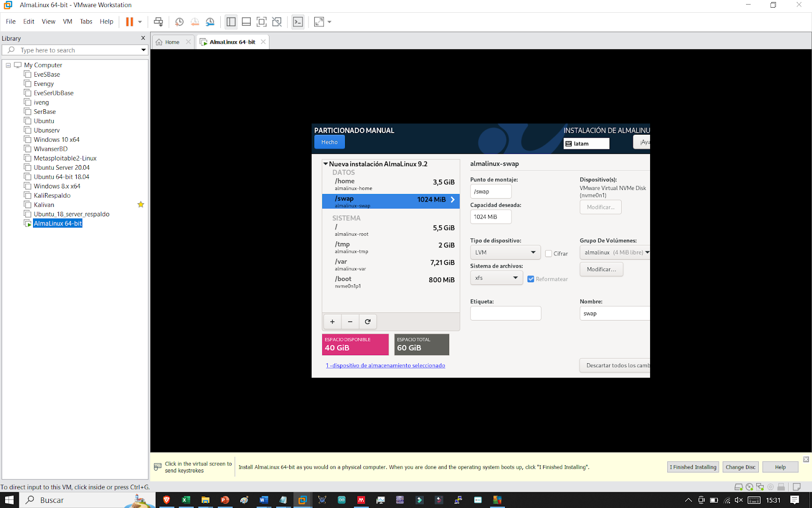Open Excel from the Windows taskbar
Image resolution: width=812 pixels, height=508 pixels.
coord(186,500)
